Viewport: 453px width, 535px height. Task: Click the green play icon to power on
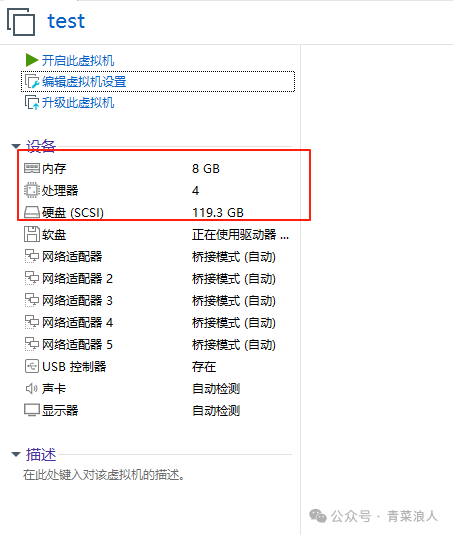point(32,60)
